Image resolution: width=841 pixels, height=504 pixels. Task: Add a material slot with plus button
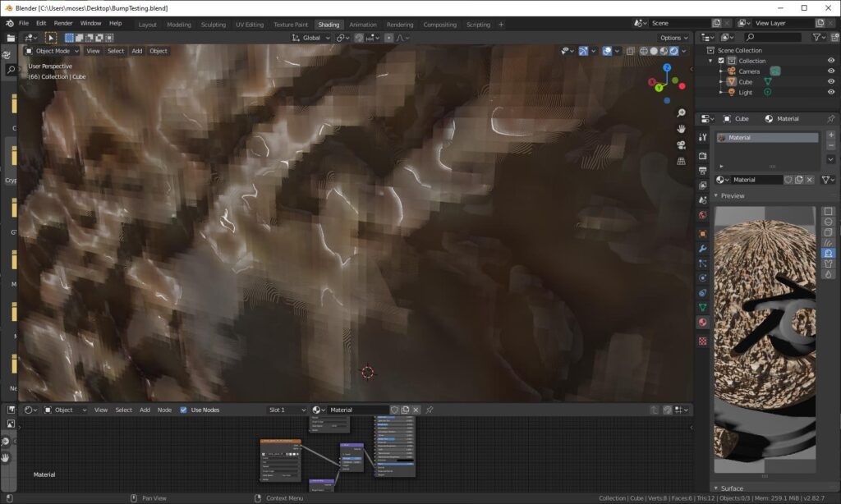830,135
